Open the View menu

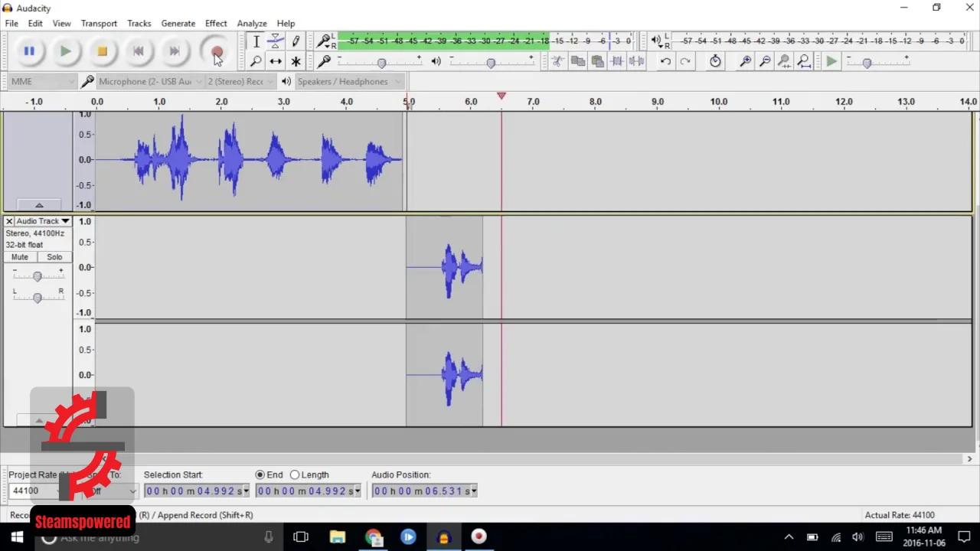(x=61, y=24)
